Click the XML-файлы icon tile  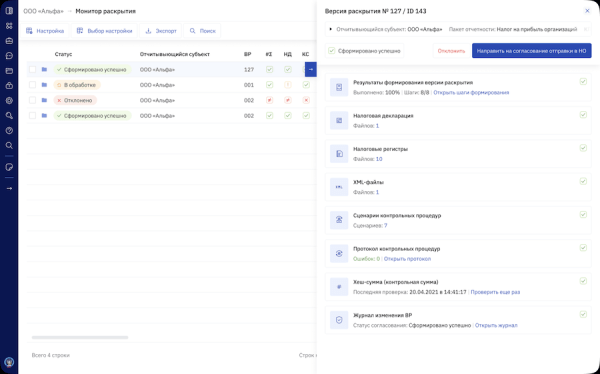coord(339,187)
